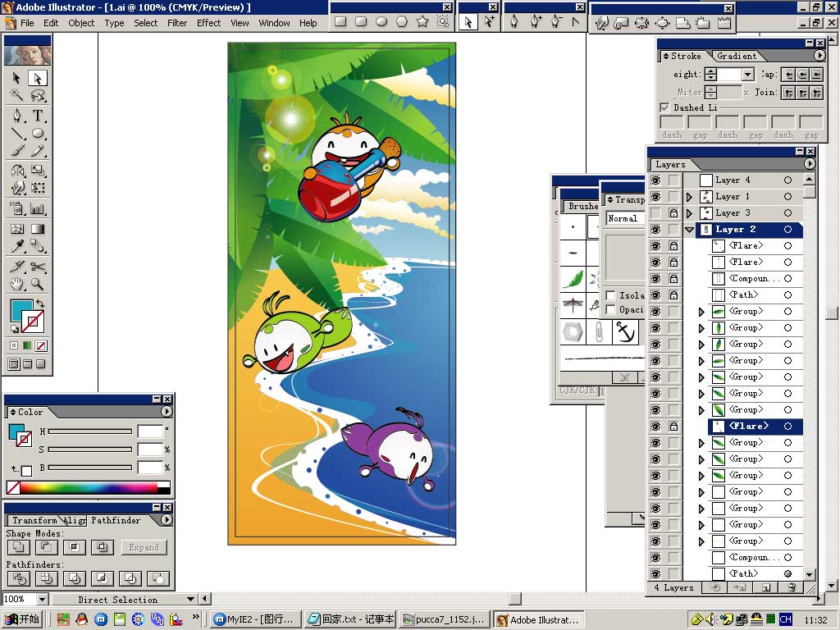Viewport: 840px width, 630px height.
Task: Open the blending mode Normal dropdown
Action: (x=624, y=218)
